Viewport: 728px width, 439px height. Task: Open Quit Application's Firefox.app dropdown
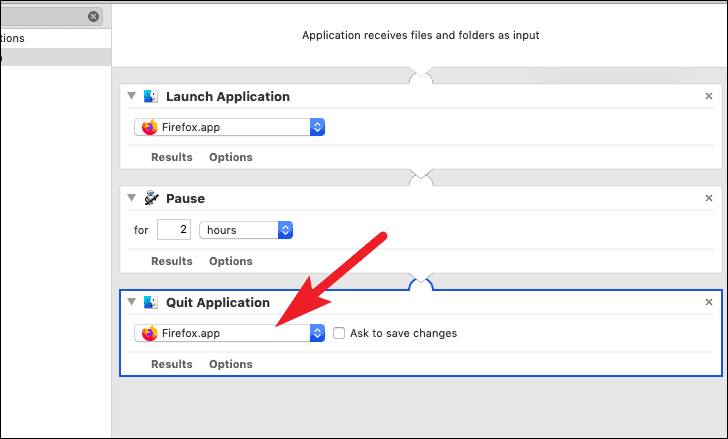(229, 333)
